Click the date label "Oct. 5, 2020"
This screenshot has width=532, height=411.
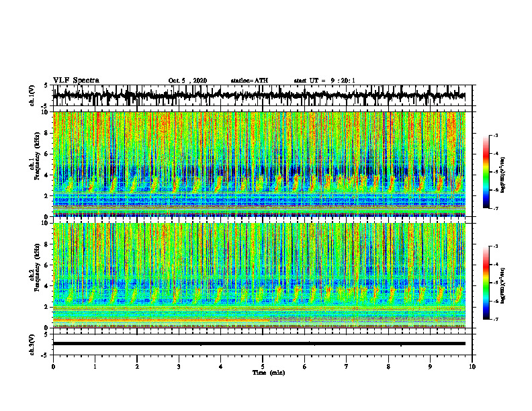187,81
